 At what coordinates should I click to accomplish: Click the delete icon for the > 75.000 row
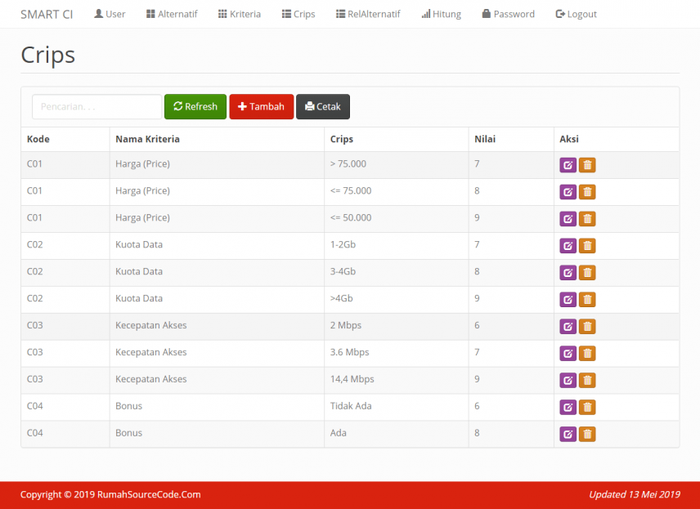(588, 165)
